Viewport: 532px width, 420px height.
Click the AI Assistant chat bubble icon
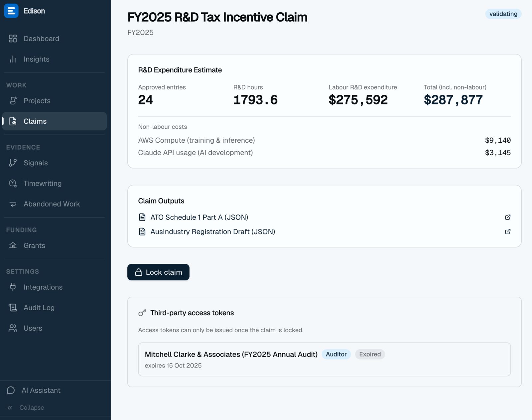tap(11, 390)
